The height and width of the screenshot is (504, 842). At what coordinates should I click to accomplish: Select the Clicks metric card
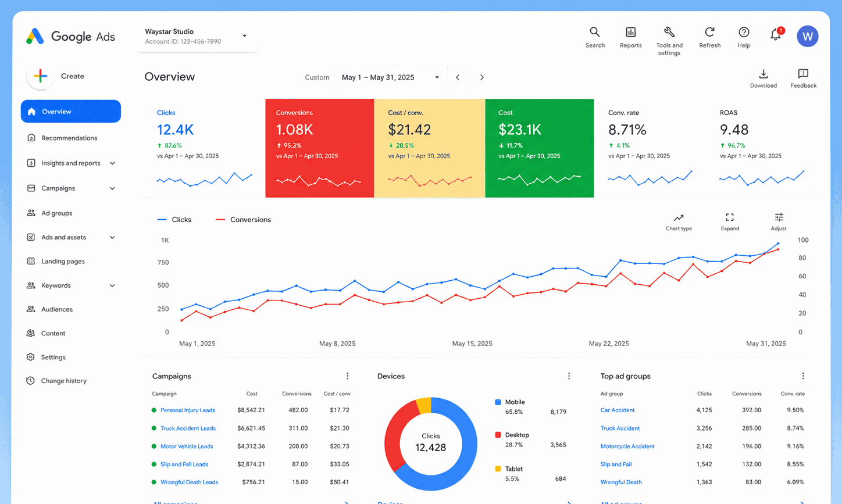(x=204, y=148)
